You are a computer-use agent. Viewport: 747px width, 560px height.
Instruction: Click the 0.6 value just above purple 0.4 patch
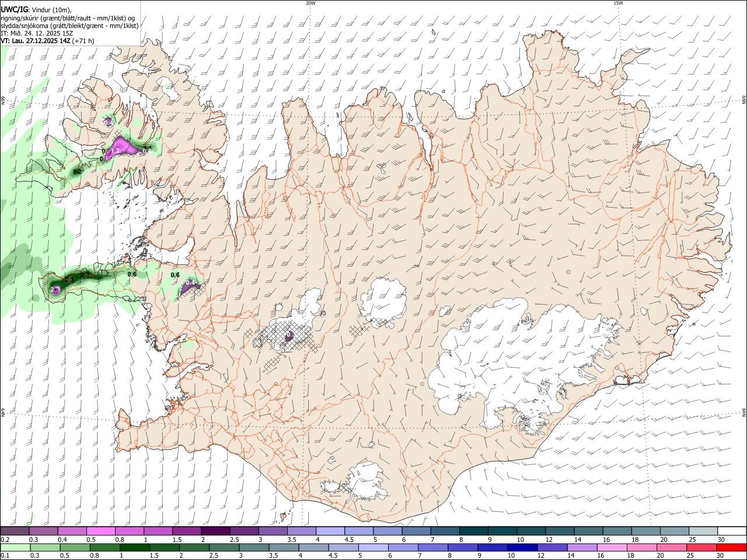175,275
